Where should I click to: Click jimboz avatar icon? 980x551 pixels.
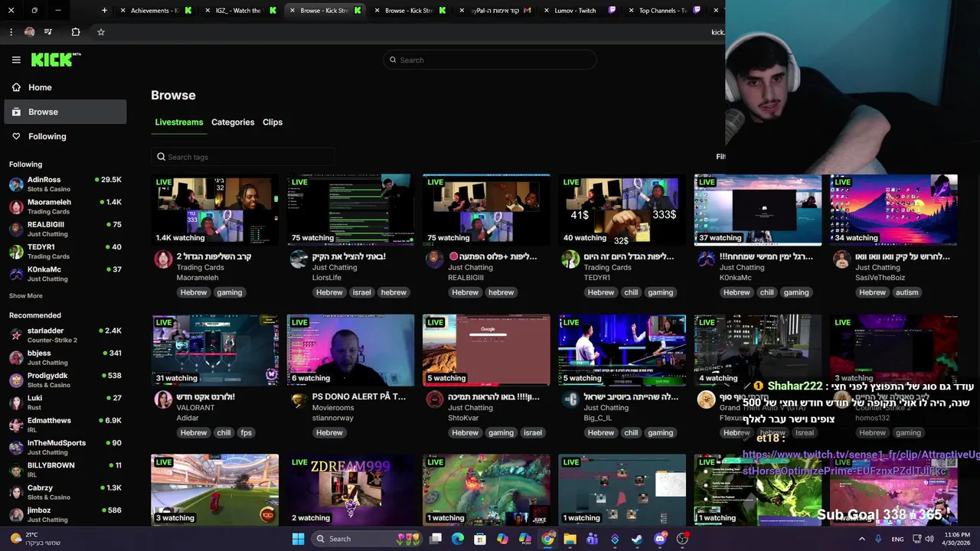[16, 515]
